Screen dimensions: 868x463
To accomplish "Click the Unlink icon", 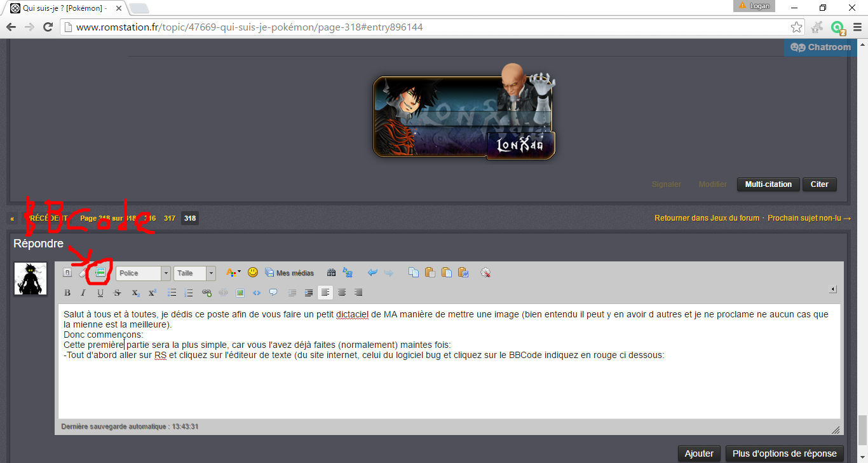I will [223, 293].
